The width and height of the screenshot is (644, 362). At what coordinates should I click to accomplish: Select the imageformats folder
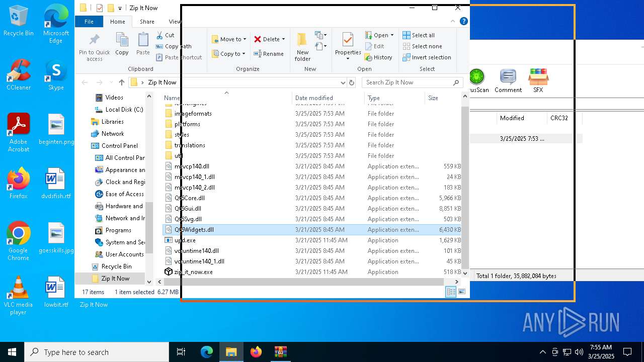click(193, 114)
